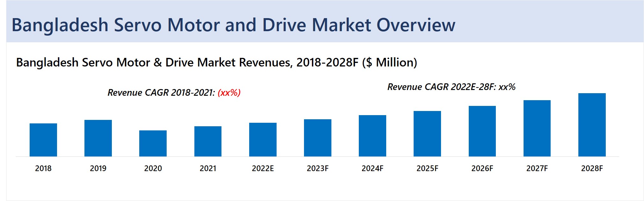
Task: Click the 2022E estimated revenue bar
Action: point(263,140)
